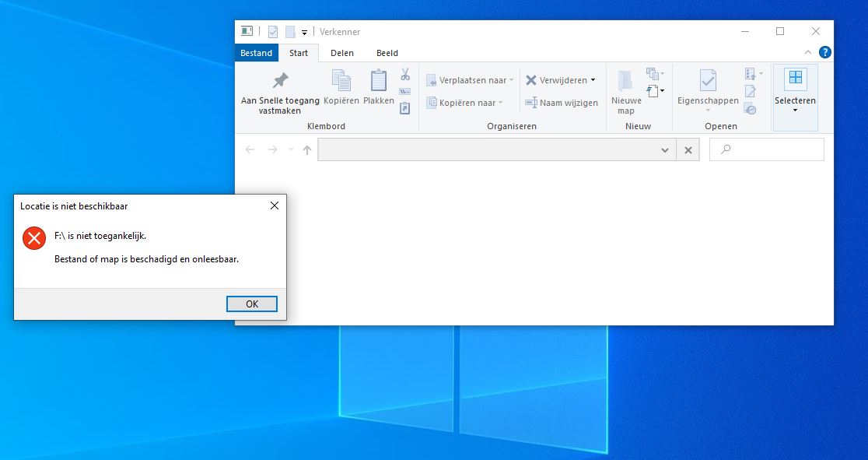Go up one level with up arrow
The height and width of the screenshot is (460, 868).
(x=307, y=149)
